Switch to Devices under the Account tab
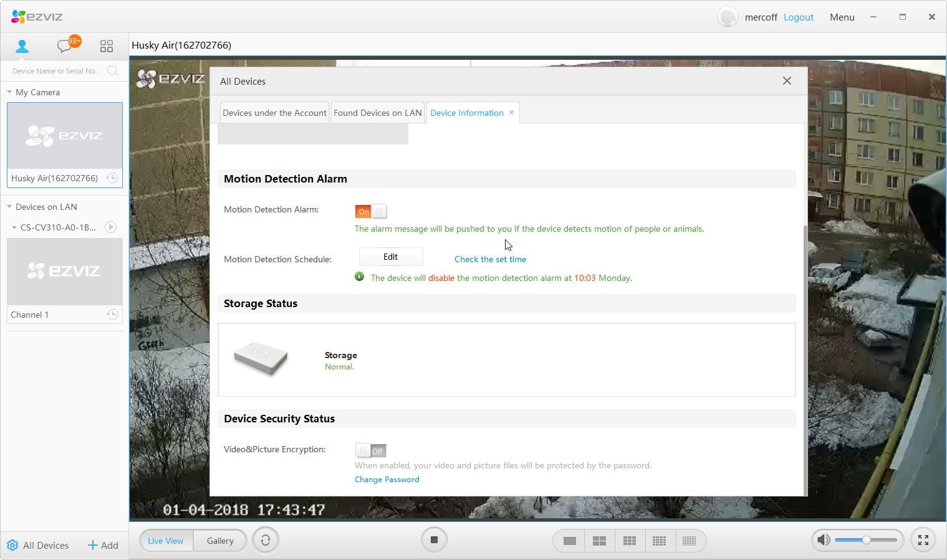Image resolution: width=947 pixels, height=560 pixels. point(274,113)
